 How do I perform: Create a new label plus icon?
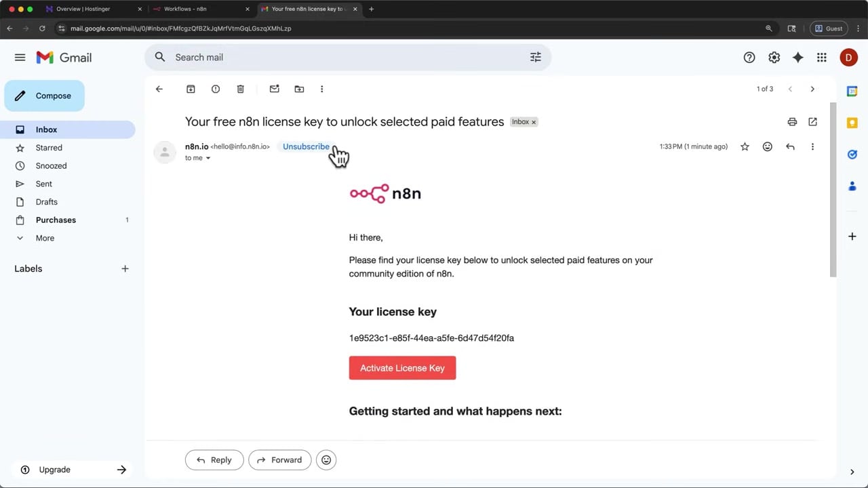(x=125, y=268)
